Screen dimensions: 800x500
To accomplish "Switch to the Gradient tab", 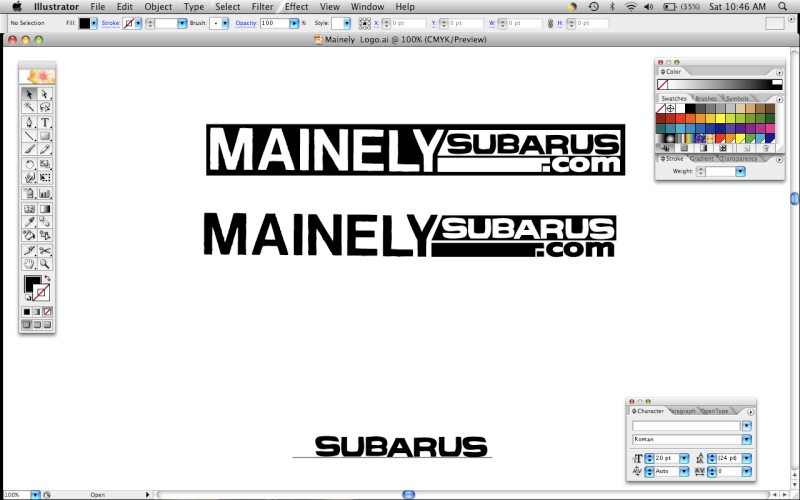I will pos(702,159).
